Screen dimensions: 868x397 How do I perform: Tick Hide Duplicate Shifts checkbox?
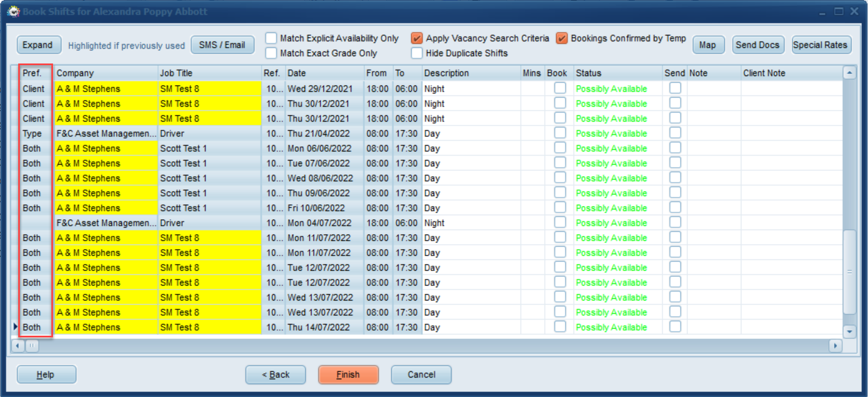[x=417, y=53]
